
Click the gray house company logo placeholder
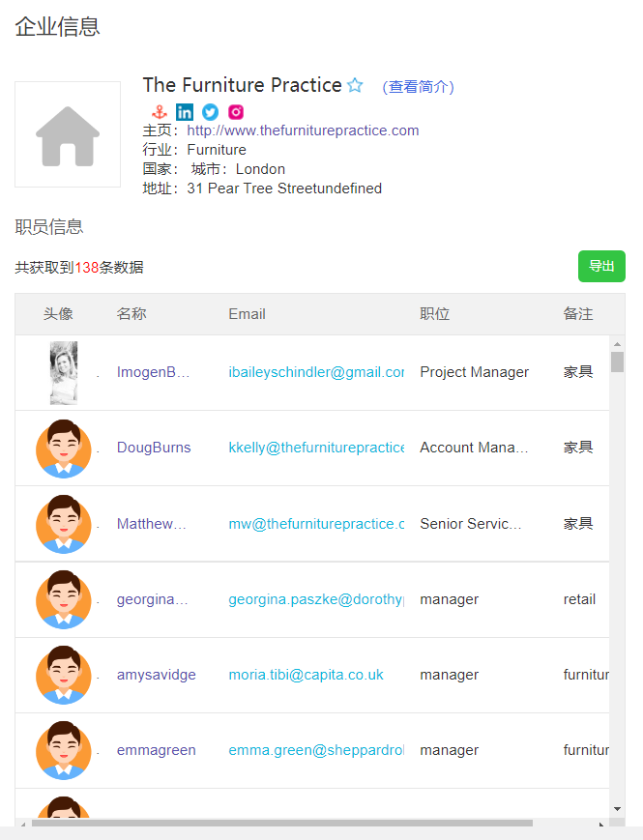(x=68, y=134)
